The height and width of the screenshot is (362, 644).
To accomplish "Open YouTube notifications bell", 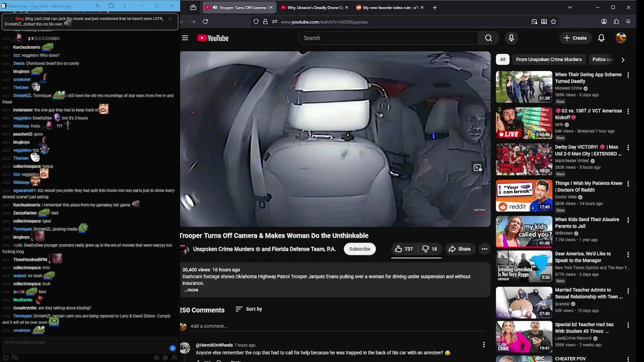I will click(x=601, y=38).
